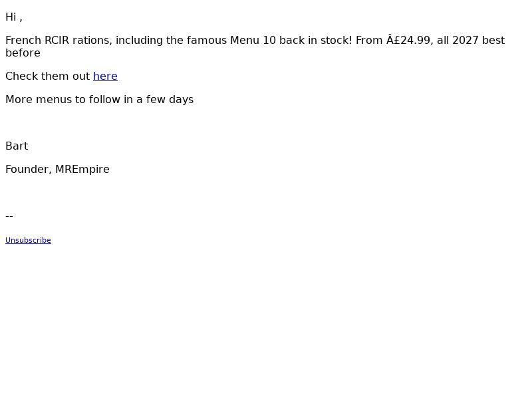Click the word 'before' on second line
The height and width of the screenshot is (399, 532).
pyautogui.click(x=23, y=53)
